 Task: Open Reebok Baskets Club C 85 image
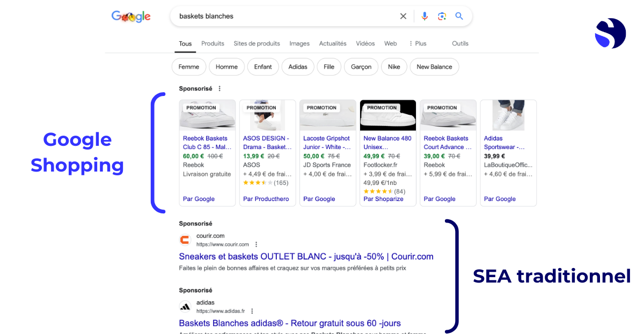coord(207,115)
